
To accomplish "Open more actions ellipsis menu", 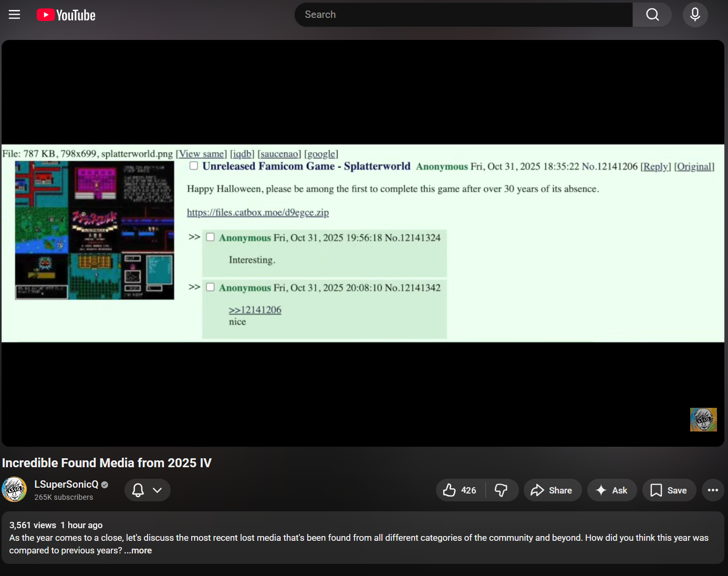I will pyautogui.click(x=713, y=490).
